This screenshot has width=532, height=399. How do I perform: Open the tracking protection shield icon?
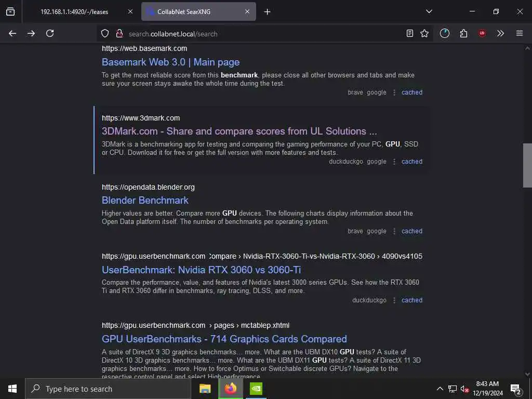click(105, 33)
